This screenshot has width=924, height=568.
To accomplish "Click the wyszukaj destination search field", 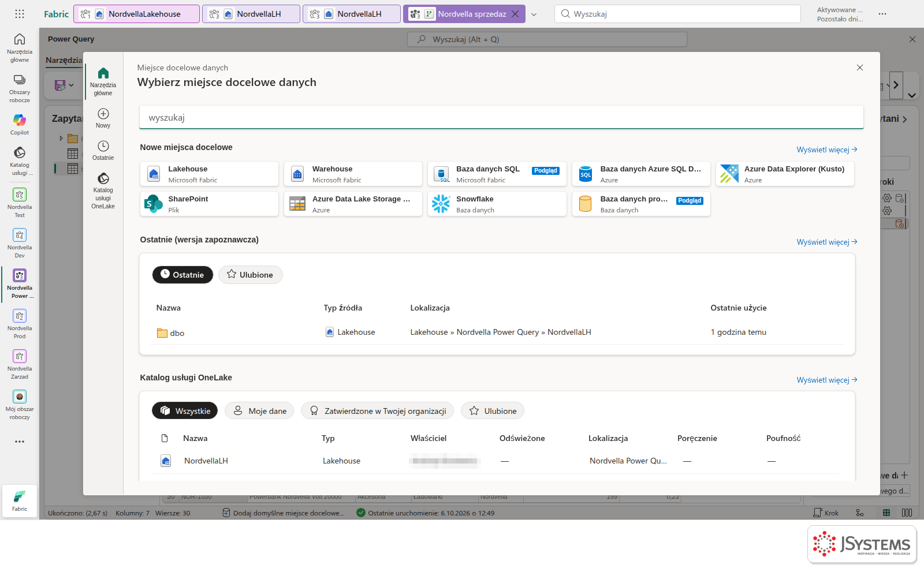I will coord(501,117).
